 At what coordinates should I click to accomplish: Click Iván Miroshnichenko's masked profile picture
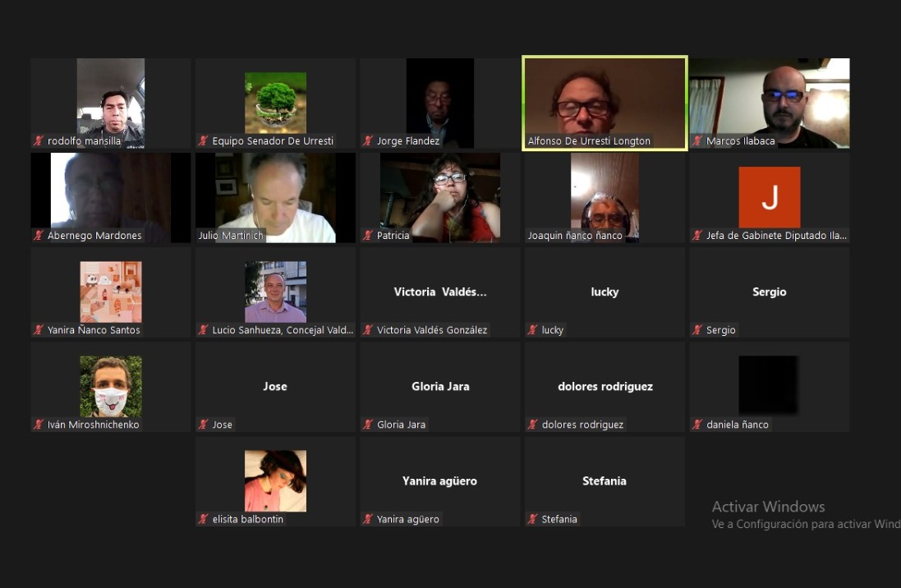coord(111,386)
